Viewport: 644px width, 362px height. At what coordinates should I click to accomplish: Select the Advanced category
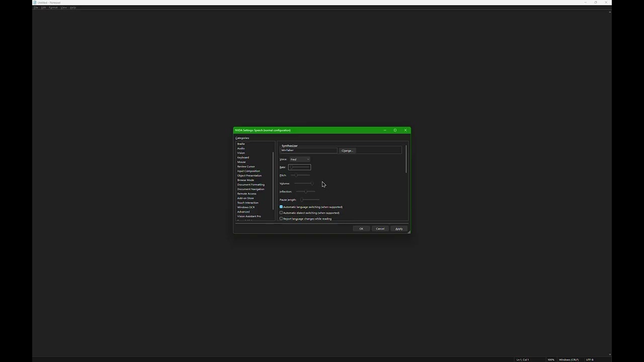click(244, 212)
